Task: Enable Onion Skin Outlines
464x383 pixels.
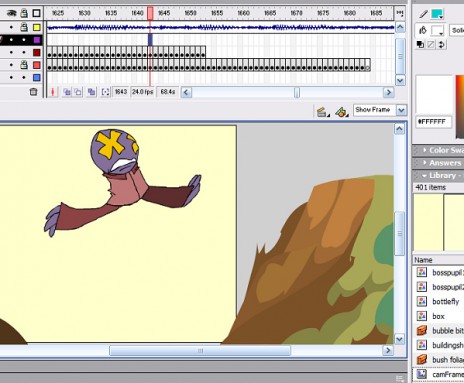Action: (78, 92)
